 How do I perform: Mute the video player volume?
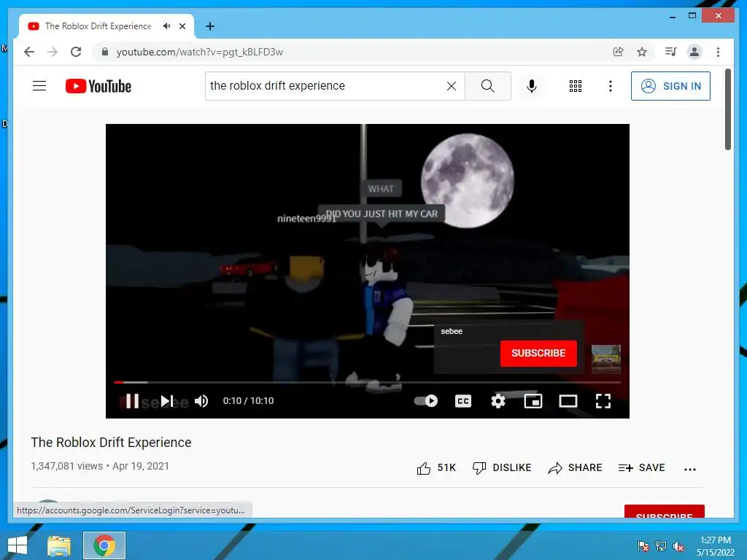201,401
